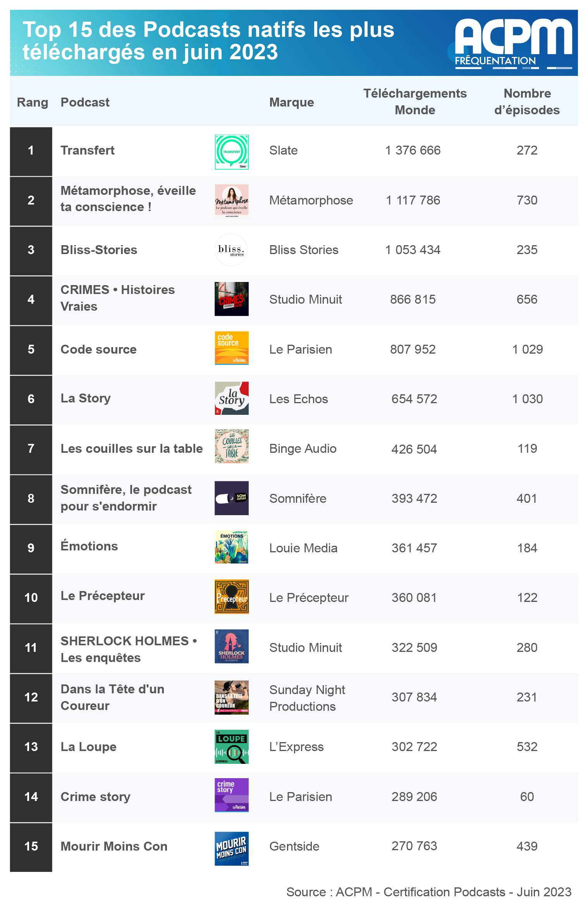Click the CRIMES Histoires Vraies cover
588x911 pixels.
pos(232,299)
